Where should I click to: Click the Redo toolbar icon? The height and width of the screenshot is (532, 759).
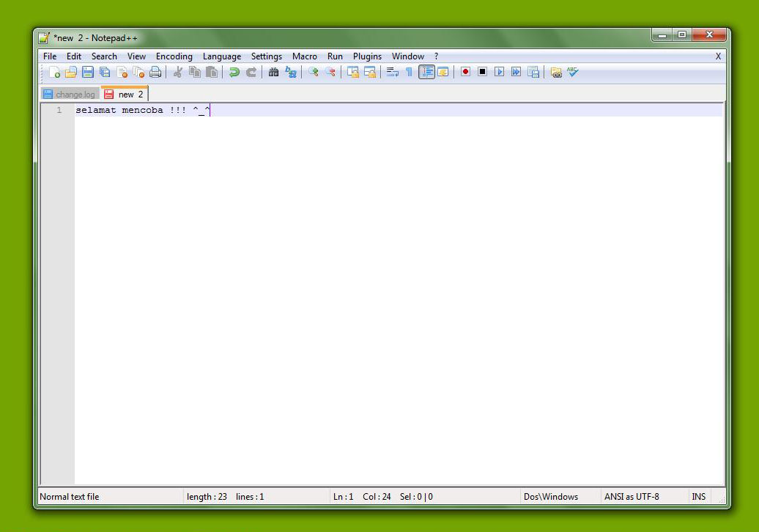251,72
